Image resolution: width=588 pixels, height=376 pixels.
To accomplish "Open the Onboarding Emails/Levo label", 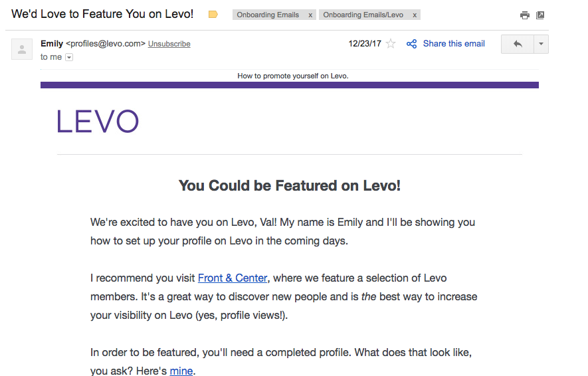I will coord(363,15).
